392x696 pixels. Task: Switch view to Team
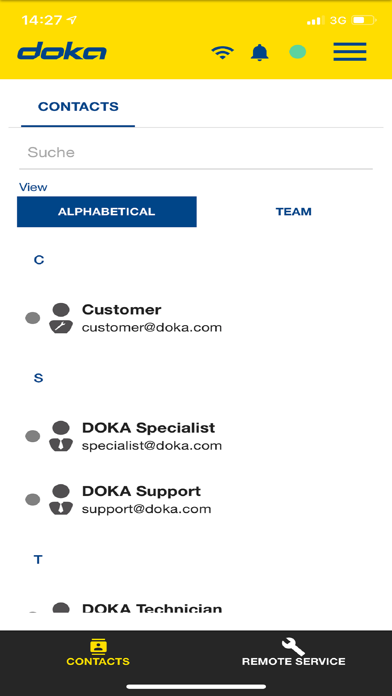[x=293, y=212]
